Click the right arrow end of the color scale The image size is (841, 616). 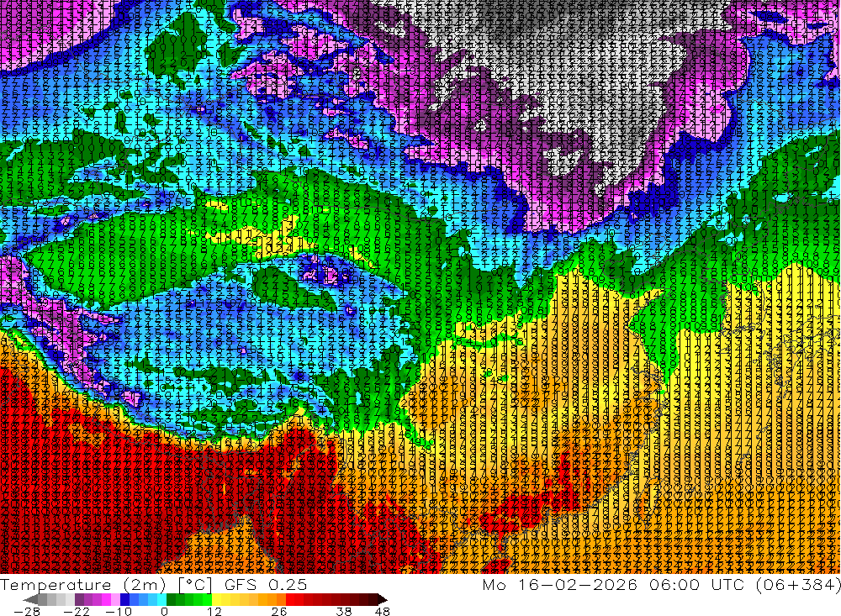(383, 599)
